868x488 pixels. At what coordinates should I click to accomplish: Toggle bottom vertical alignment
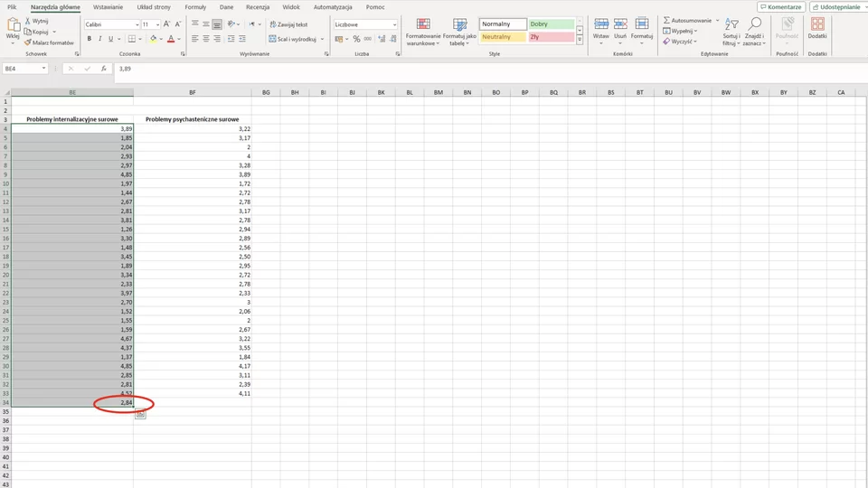[217, 24]
